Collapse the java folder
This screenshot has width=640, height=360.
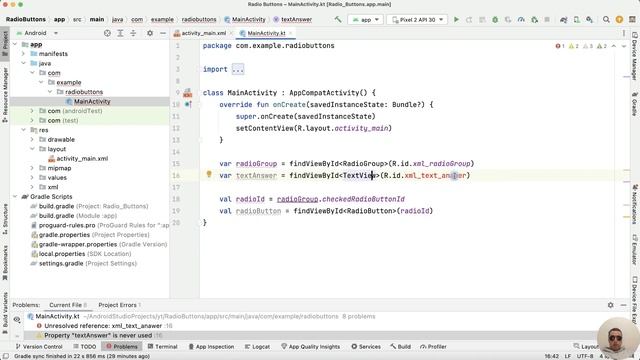(23, 63)
